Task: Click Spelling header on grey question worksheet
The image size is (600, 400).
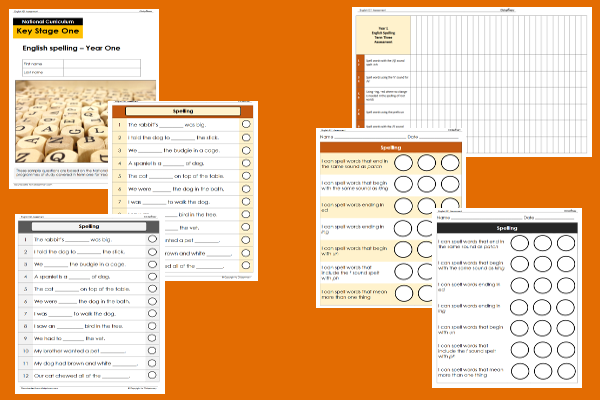Action: 89,226
